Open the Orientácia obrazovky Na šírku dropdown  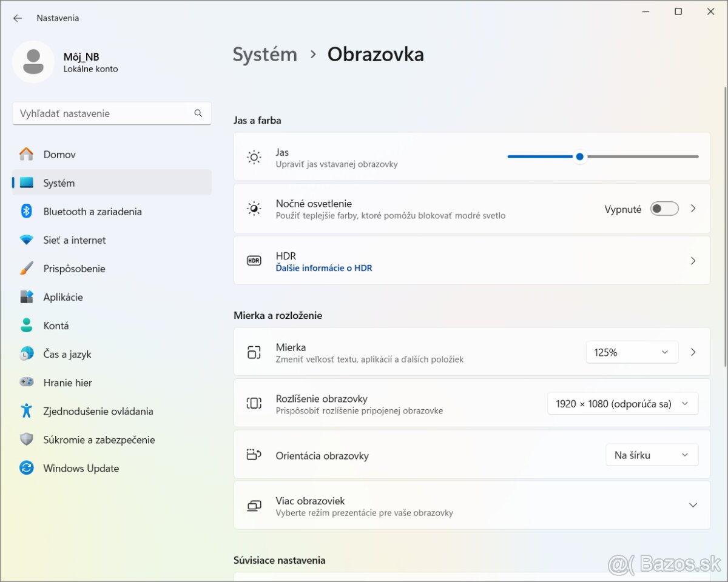652,455
